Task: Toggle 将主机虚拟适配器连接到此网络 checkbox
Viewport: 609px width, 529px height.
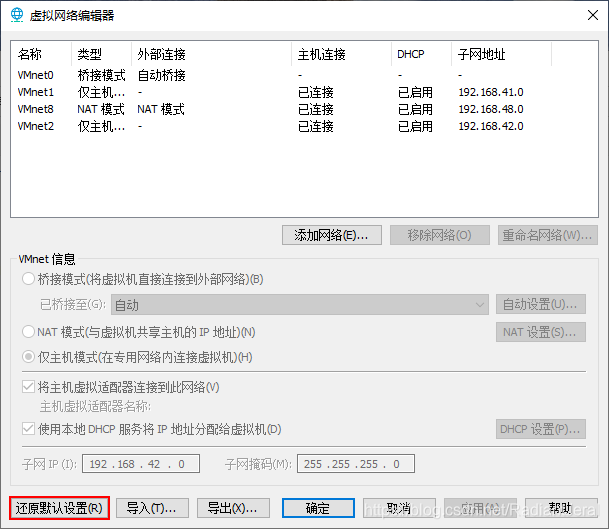Action: coord(28,386)
